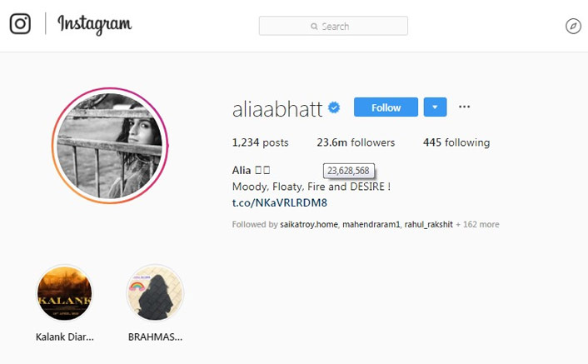Click the Instagram camera logo icon
Screen dimensions: 588x364
[x=20, y=23]
